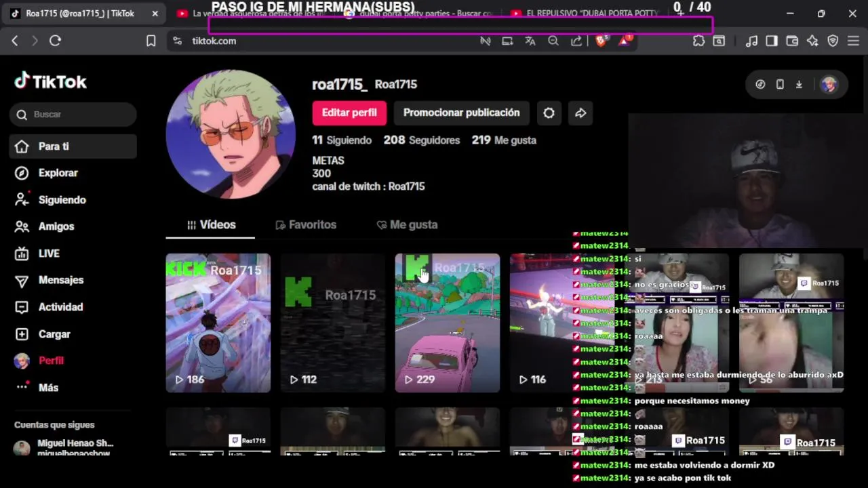Open the account avatar menu top-right

click(x=829, y=84)
